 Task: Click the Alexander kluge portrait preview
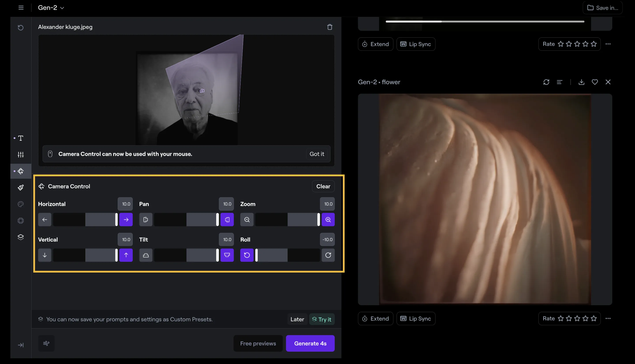(x=186, y=98)
